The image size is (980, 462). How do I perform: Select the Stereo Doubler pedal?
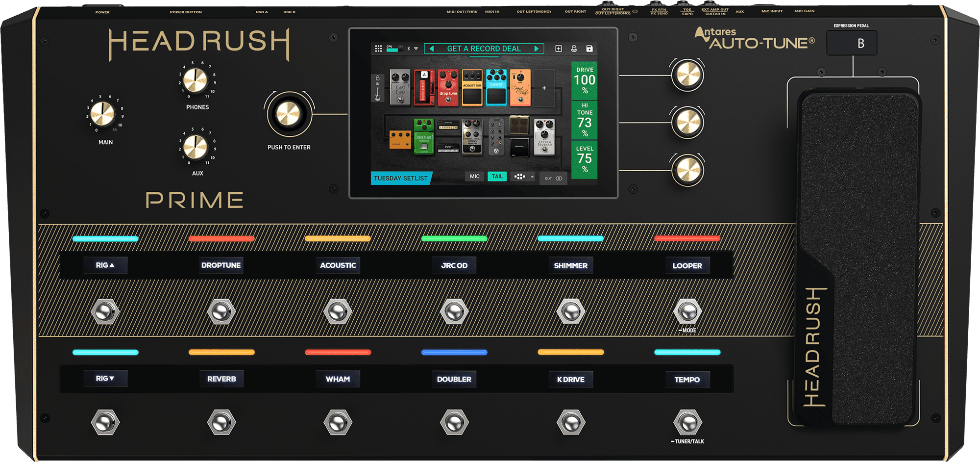(x=544, y=136)
